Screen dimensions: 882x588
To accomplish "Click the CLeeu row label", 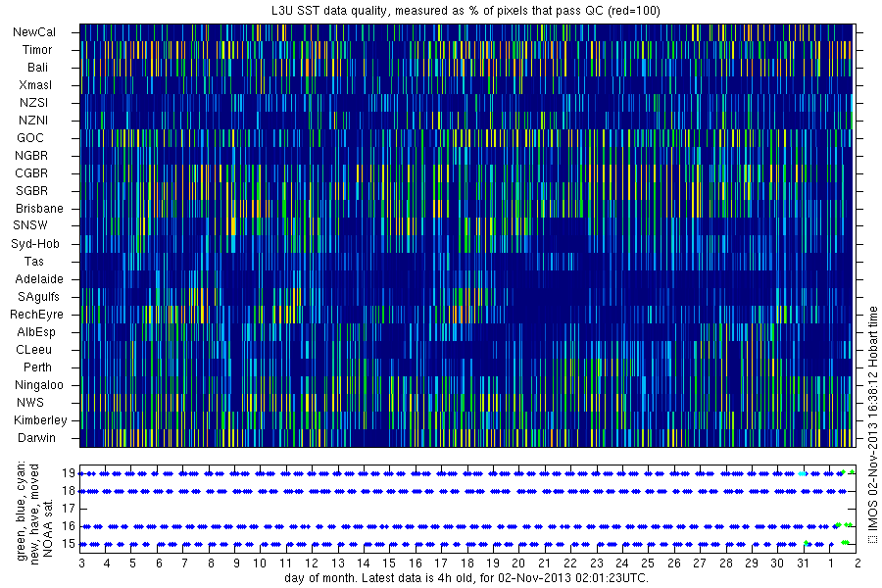I will tap(33, 350).
